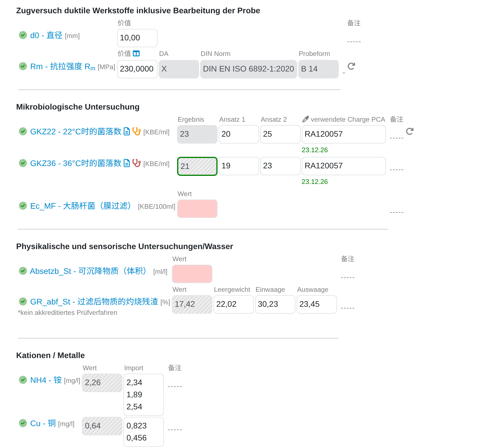This screenshot has height=448, width=487.
Task: Click the Ansatz 2 field of GKZ36
Action: [x=280, y=166]
